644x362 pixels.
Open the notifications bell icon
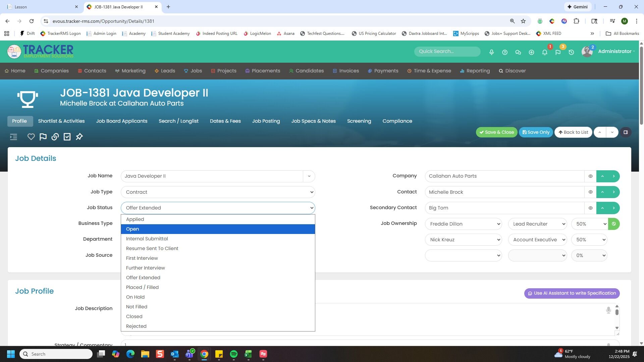coord(545,52)
